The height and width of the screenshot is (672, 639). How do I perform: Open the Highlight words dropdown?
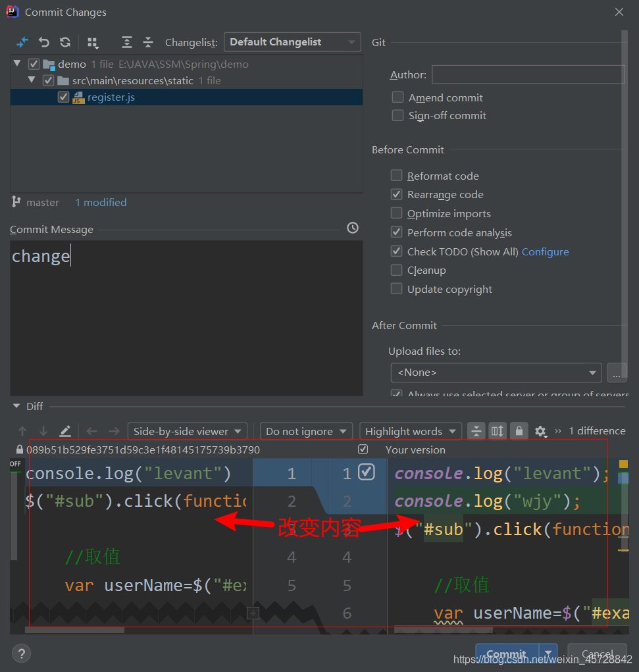(410, 431)
